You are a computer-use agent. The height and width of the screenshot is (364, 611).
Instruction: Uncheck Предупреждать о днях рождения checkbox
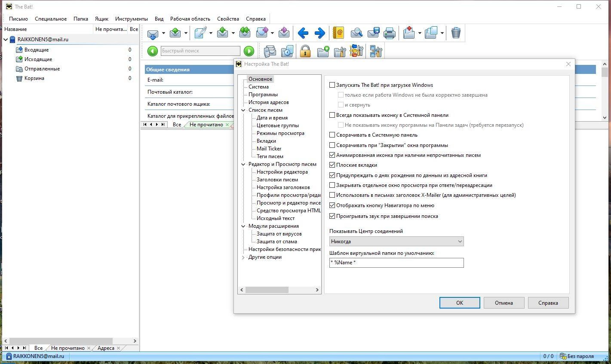(332, 175)
